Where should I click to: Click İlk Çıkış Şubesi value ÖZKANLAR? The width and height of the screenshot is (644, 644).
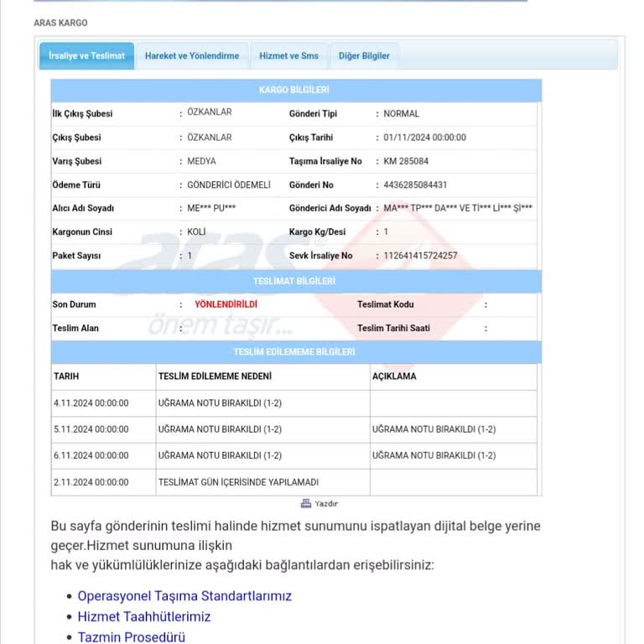point(210,112)
